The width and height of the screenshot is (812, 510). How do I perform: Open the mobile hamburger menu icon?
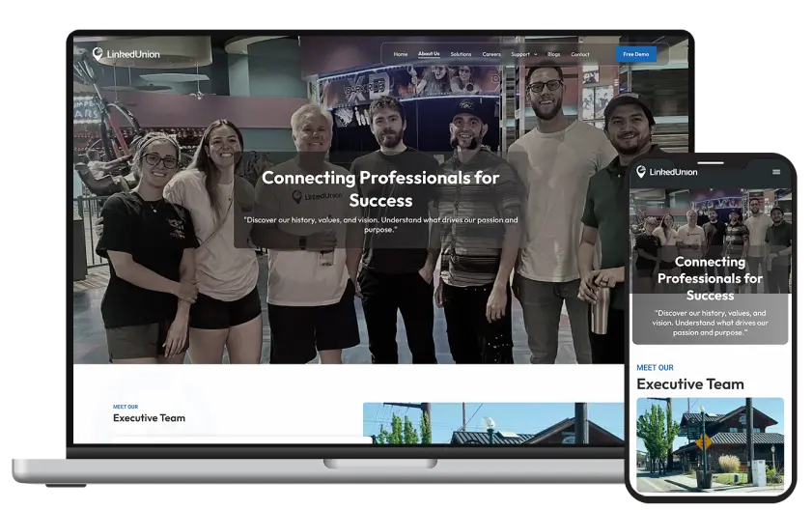pyautogui.click(x=775, y=172)
